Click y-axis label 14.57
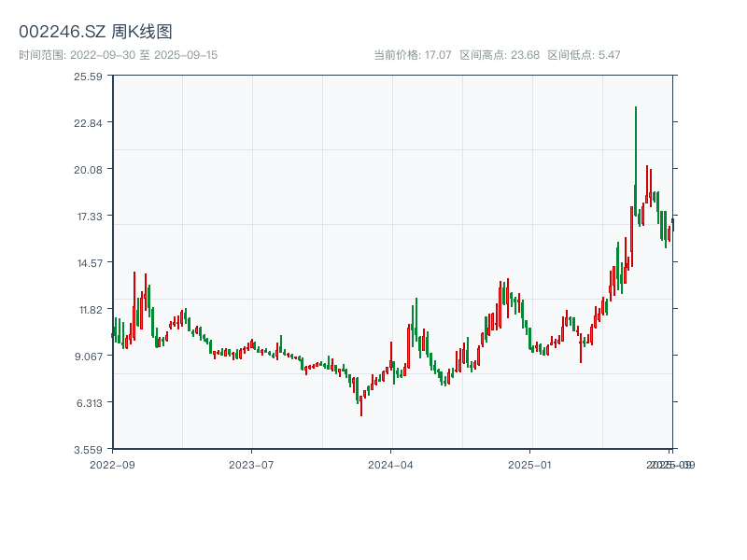The height and width of the screenshot is (560, 747). (x=90, y=263)
